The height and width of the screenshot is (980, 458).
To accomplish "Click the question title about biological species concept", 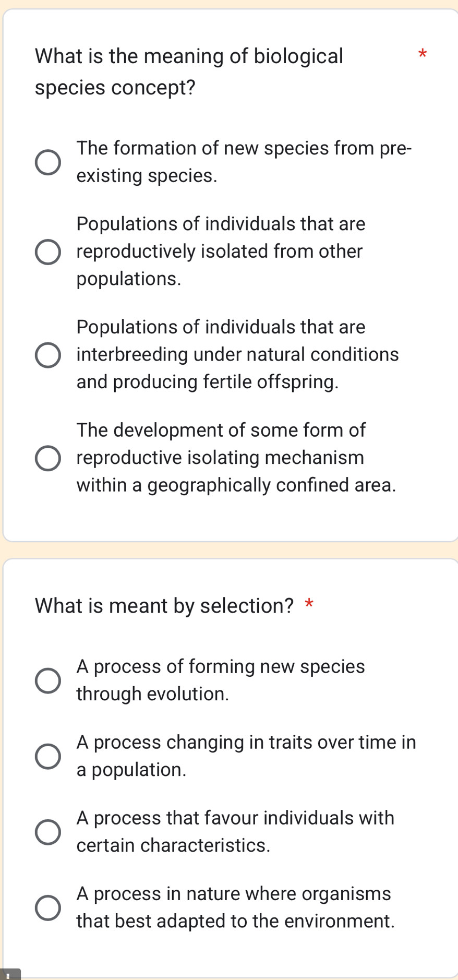I will (189, 71).
